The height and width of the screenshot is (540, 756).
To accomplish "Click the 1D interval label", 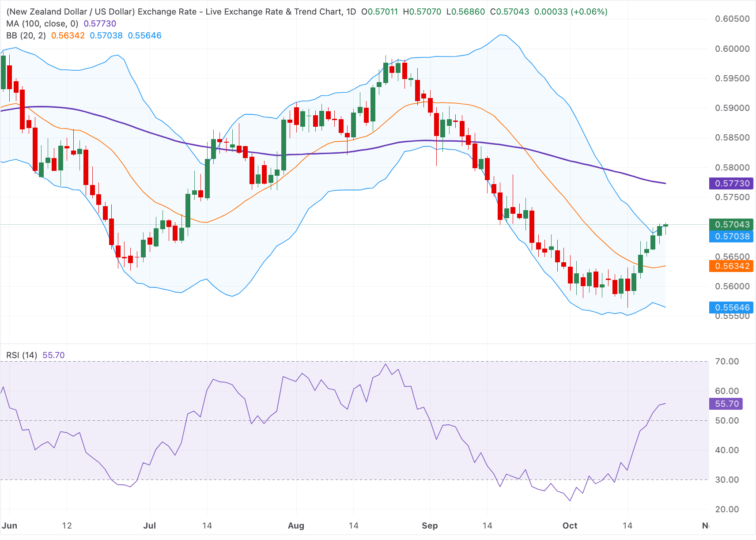I will coord(351,11).
